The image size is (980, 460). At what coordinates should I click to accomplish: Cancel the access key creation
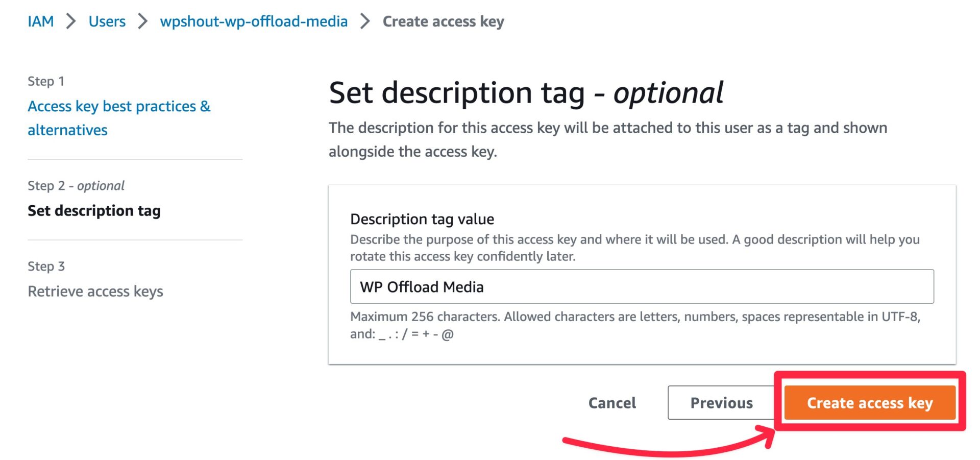pyautogui.click(x=611, y=403)
